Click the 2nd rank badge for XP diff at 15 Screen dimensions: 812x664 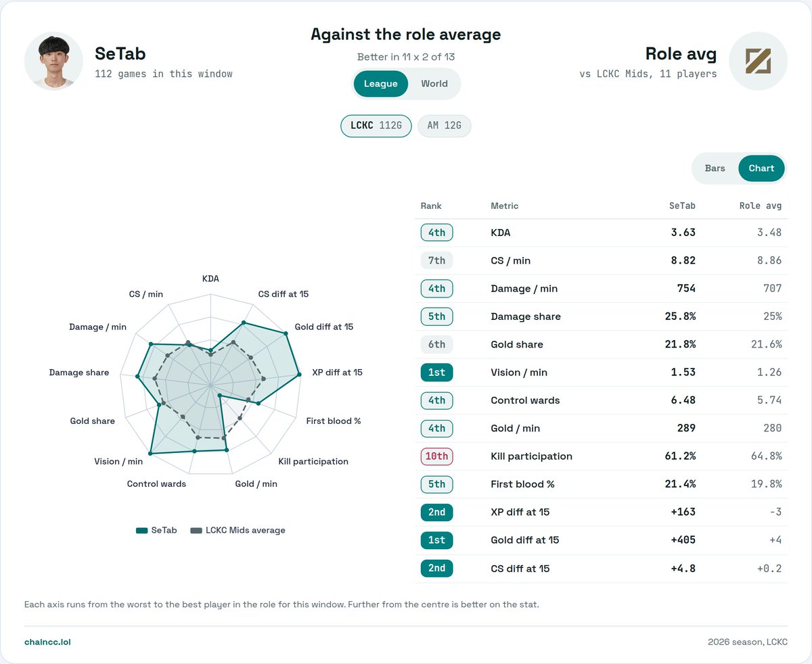coord(436,513)
